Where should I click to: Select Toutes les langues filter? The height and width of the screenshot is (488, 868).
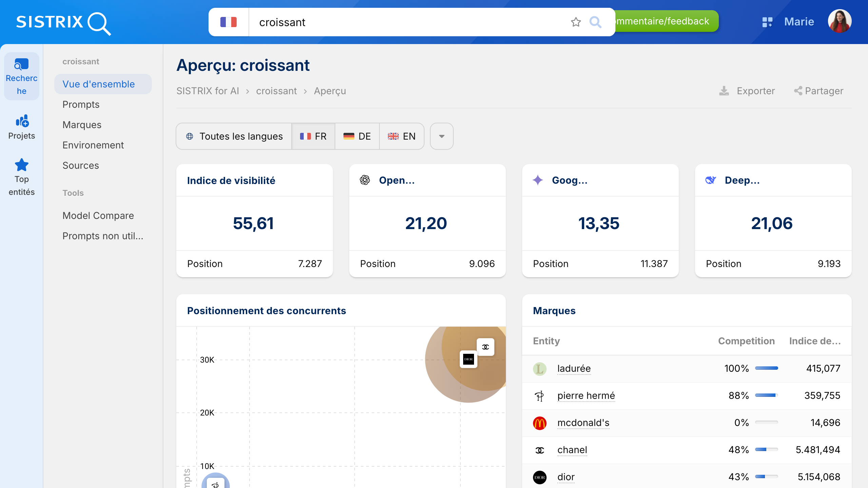[234, 136]
